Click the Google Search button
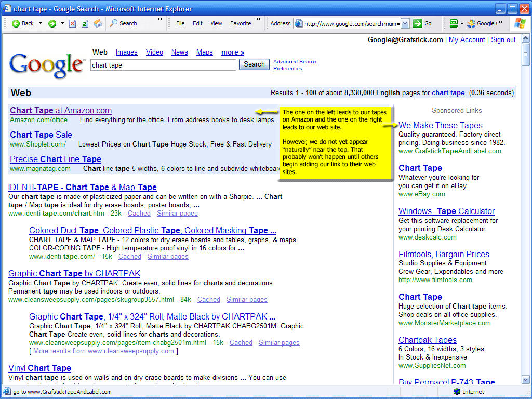The height and width of the screenshot is (399, 532). 254,64
